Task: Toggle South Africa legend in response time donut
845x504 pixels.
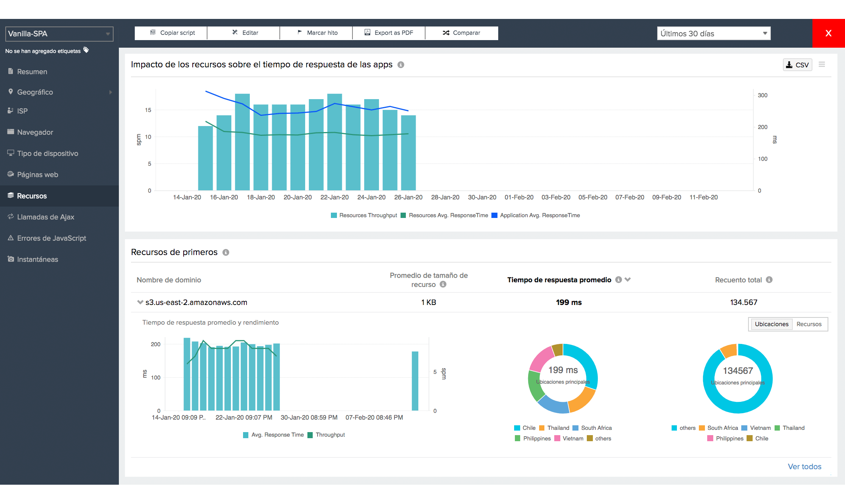Action: coord(592,428)
